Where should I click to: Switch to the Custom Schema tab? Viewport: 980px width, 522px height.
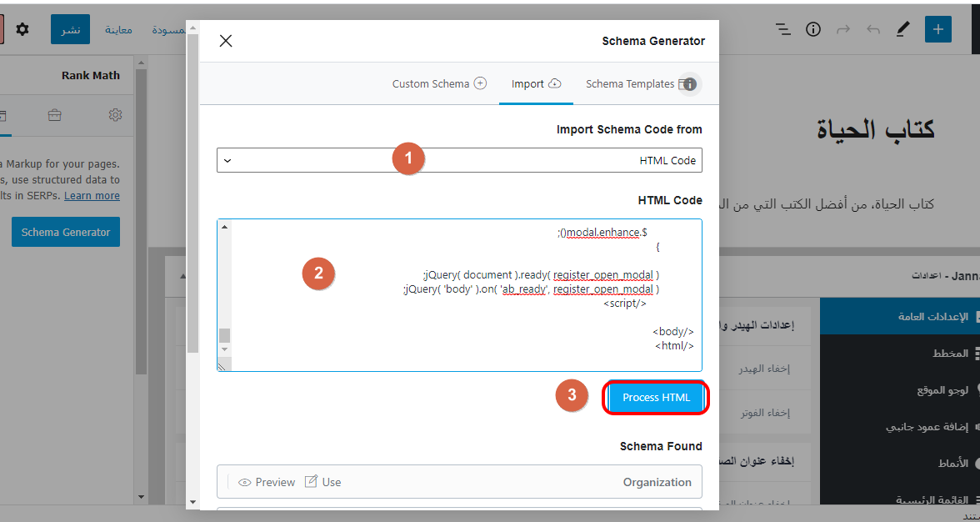pos(439,84)
